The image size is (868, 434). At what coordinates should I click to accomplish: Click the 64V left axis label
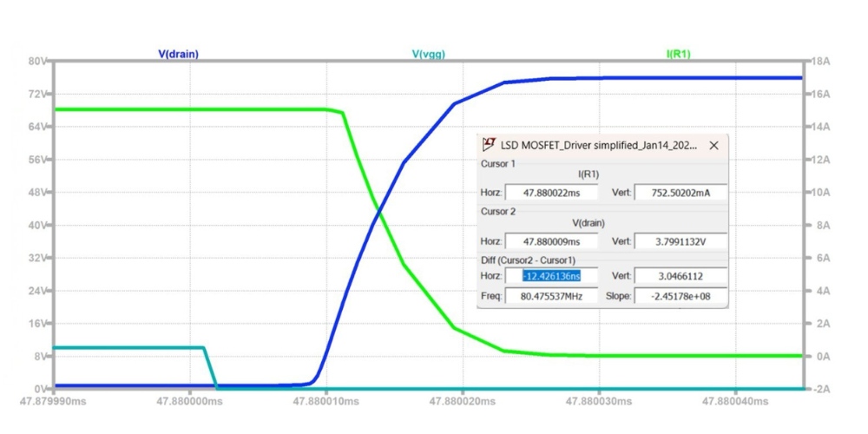37,127
